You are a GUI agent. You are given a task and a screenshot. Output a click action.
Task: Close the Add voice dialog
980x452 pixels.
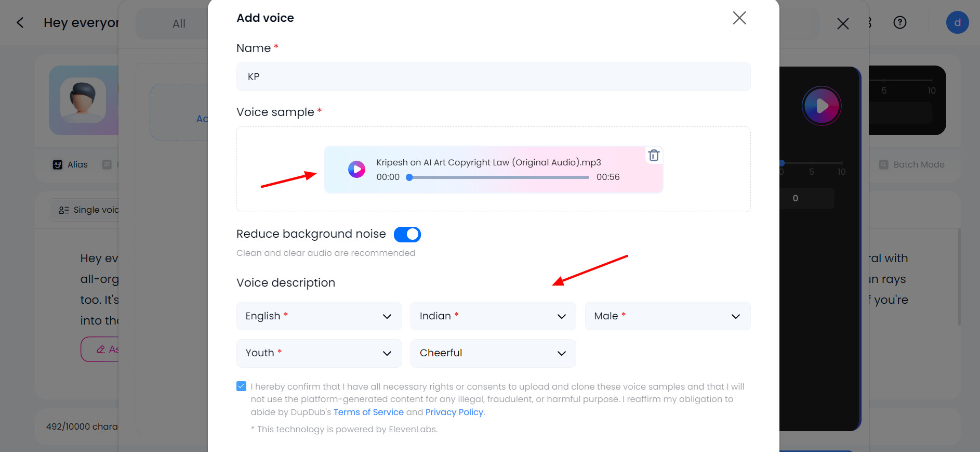(739, 18)
